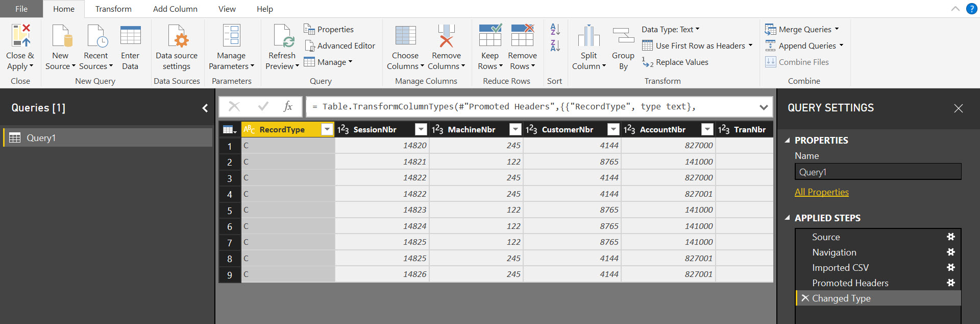
Task: Switch to the Add Column tab
Action: 175,9
